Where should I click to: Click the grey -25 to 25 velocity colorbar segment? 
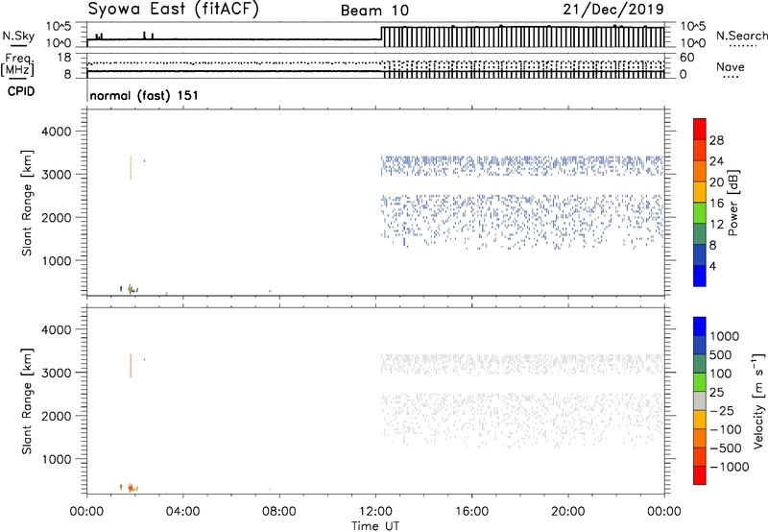coord(700,400)
